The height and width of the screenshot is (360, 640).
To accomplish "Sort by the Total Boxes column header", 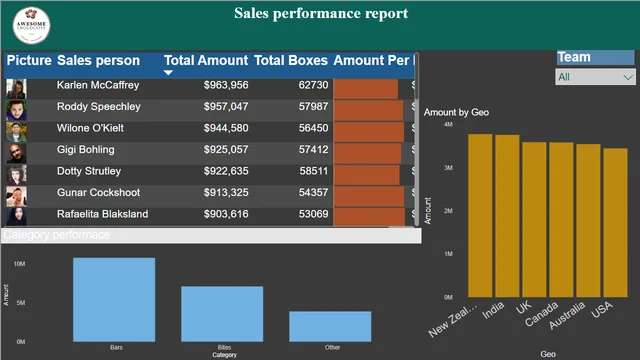I will [x=291, y=60].
